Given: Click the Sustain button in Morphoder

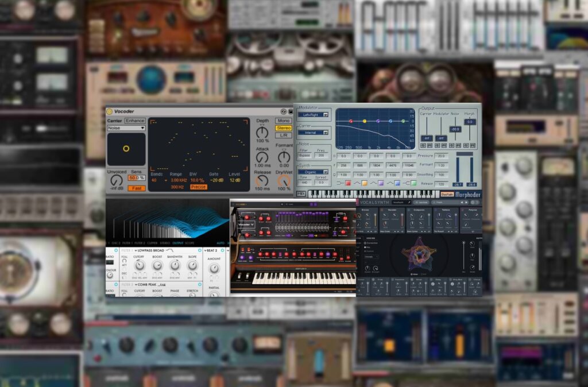Looking at the screenshot, I should pyautogui.click(x=448, y=192).
